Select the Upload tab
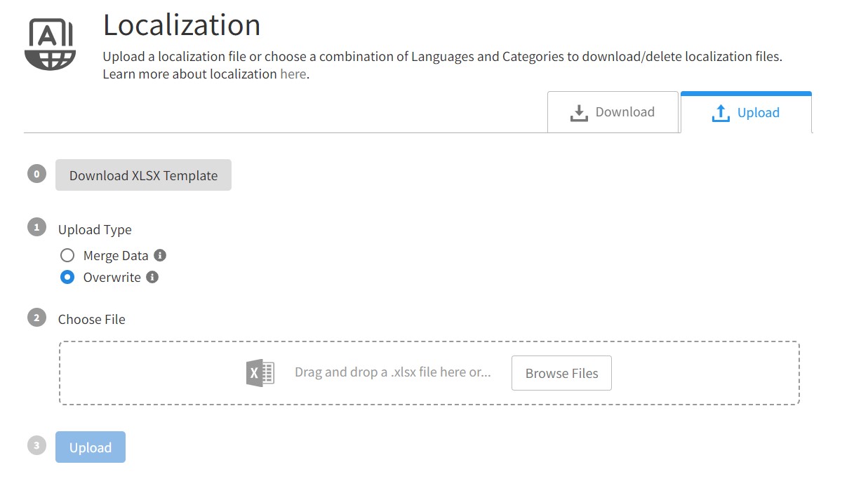The image size is (868, 481). coord(746,112)
